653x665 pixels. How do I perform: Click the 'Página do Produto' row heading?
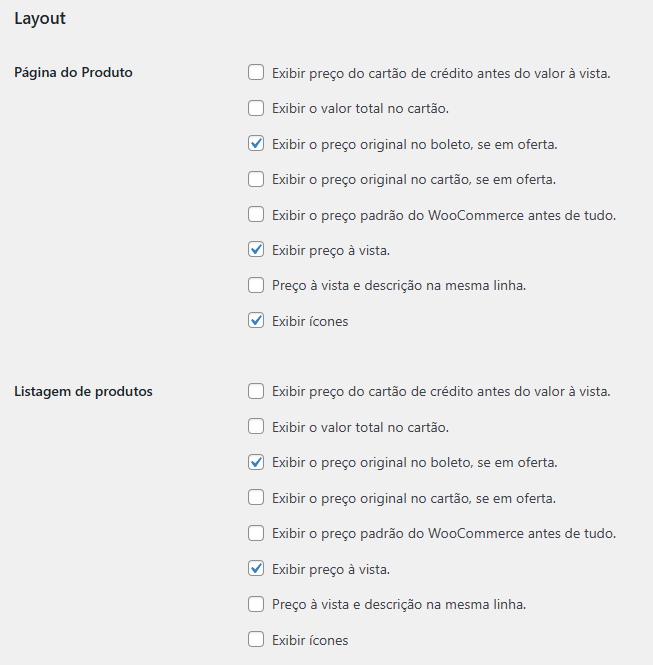point(73,73)
